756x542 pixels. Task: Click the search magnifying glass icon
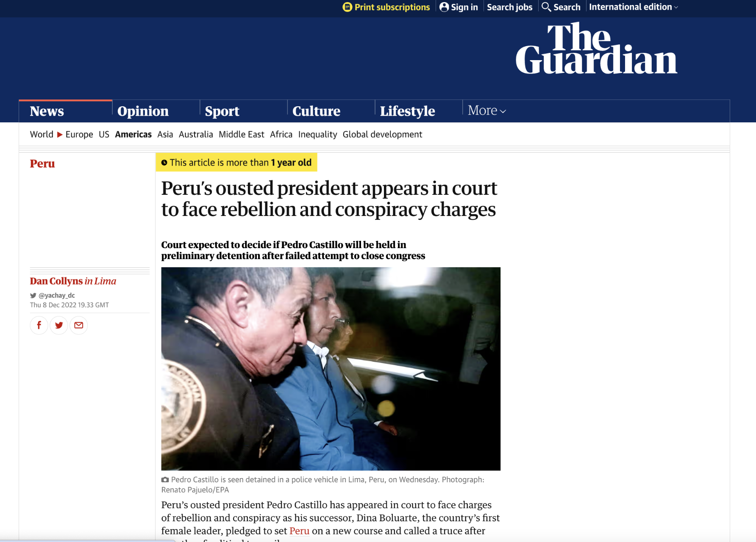pyautogui.click(x=546, y=7)
